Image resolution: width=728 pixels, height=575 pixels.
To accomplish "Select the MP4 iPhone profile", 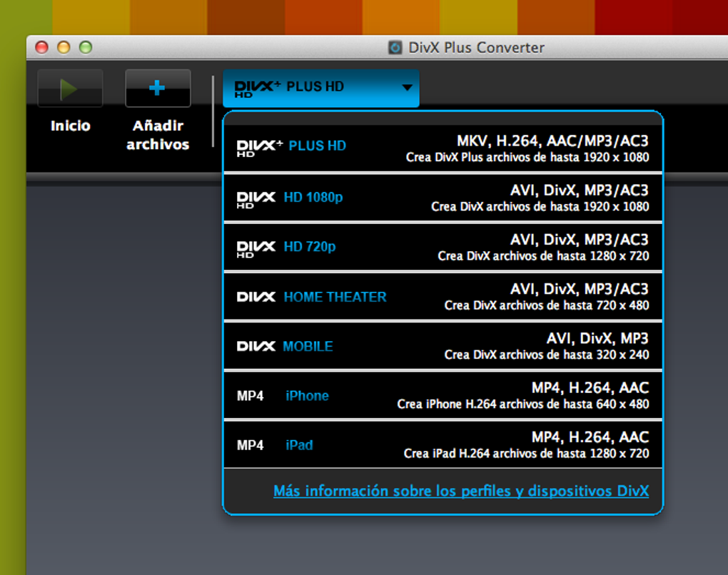I will click(443, 396).
